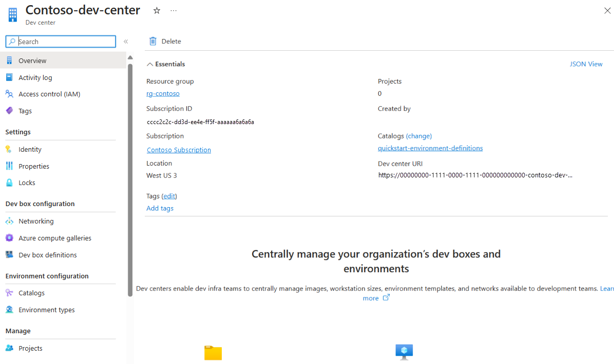Select the Tags icon in sidebar
Viewport: 614px width, 364px height.
pos(9,111)
